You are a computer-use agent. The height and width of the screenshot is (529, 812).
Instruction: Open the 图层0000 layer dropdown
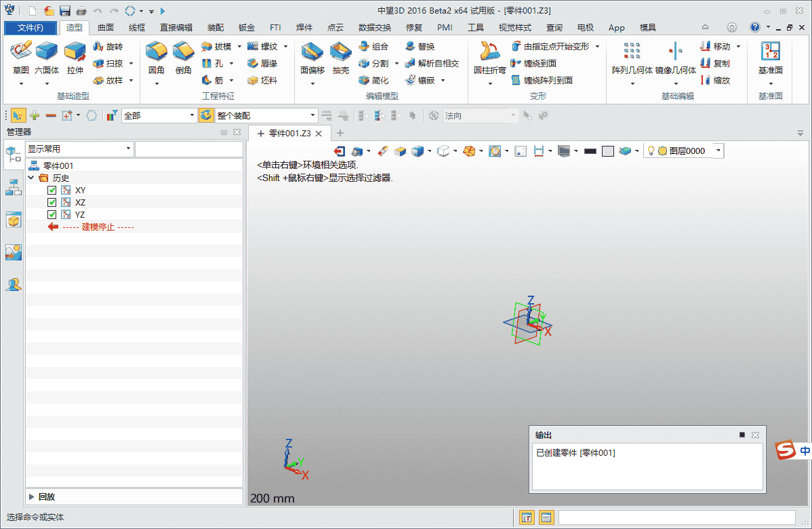718,151
